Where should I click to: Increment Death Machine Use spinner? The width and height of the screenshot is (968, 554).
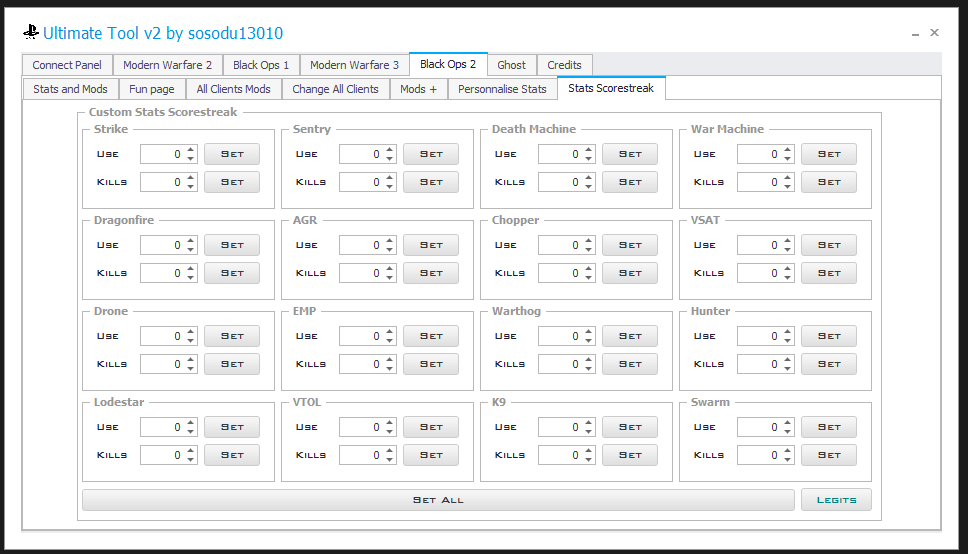588,149
